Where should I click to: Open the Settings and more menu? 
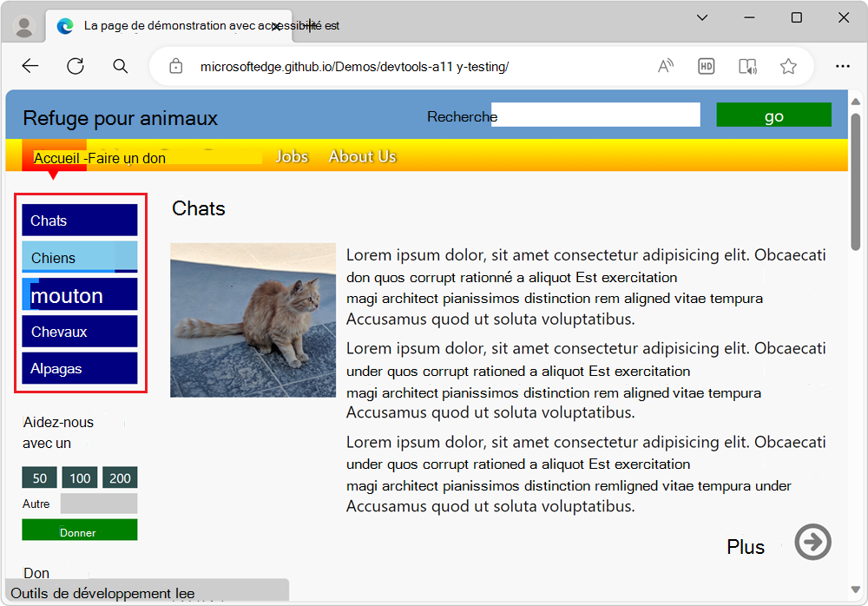842,66
